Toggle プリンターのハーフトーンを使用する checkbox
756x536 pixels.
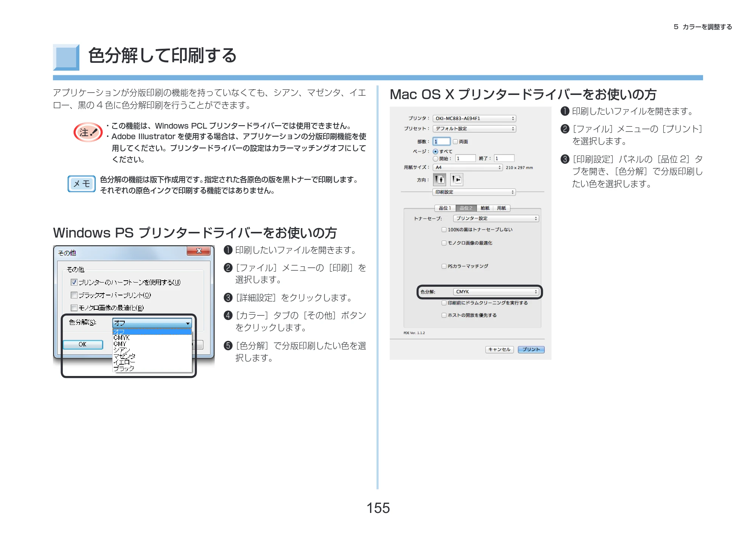[74, 282]
